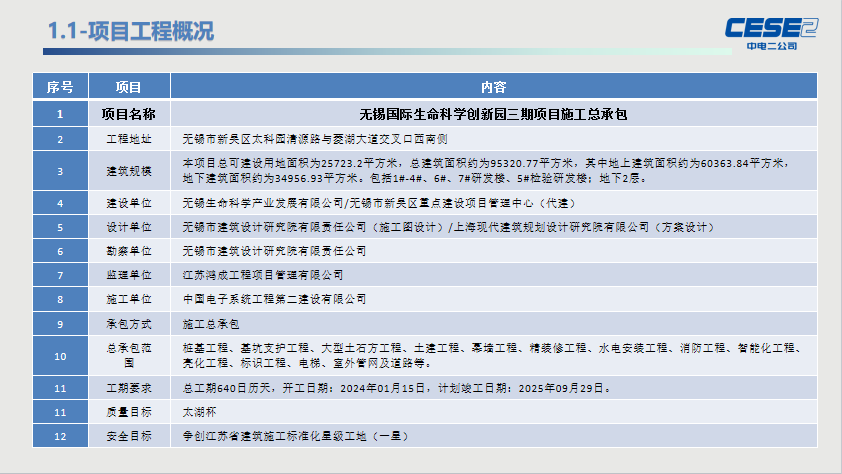Click sequence number 6 cell
This screenshot has width=842, height=474.
click(x=60, y=251)
